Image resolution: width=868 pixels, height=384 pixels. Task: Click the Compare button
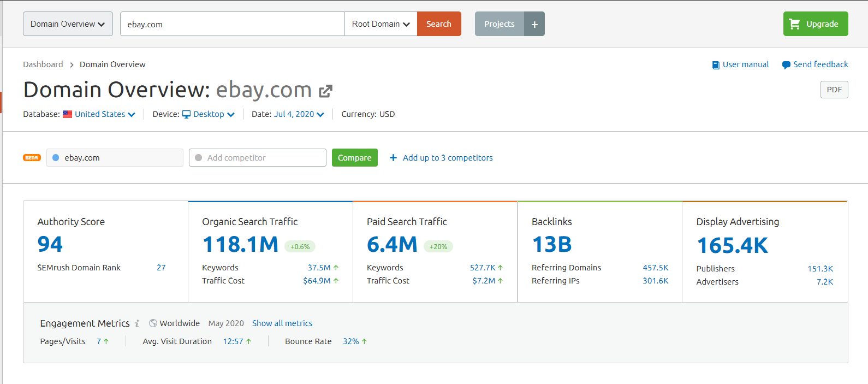pos(355,158)
